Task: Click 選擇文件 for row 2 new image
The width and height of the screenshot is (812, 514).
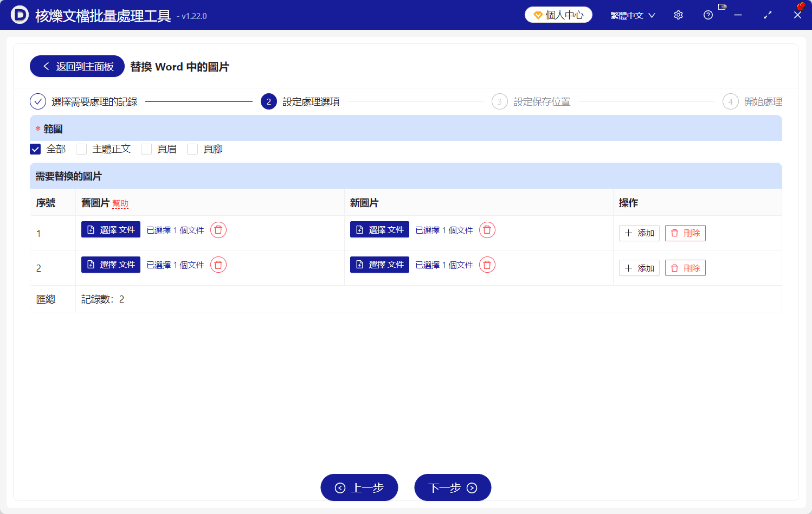Action: 379,264
